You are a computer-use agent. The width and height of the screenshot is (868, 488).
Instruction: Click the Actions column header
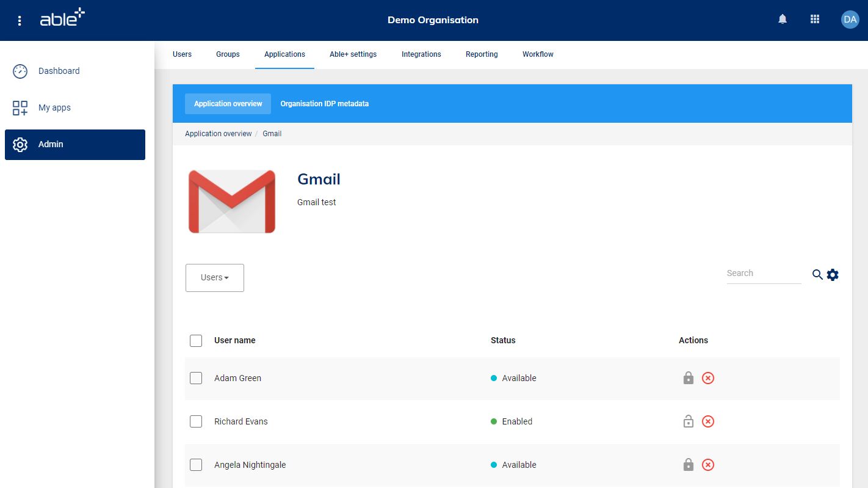coord(693,340)
